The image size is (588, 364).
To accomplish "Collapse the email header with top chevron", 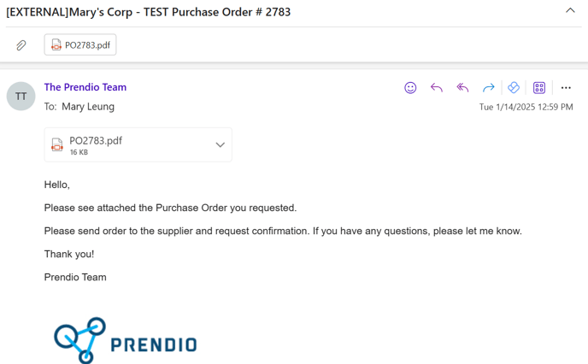I will pos(570,10).
